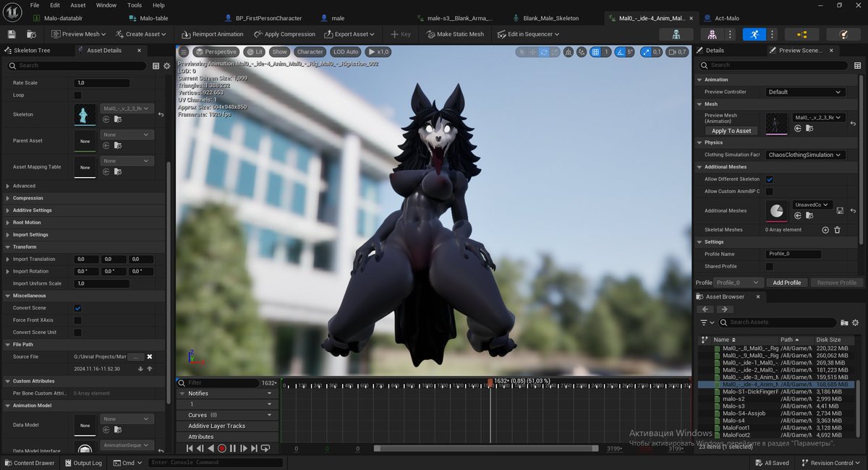The image size is (868, 470).
Task: Jump to the animation start frame
Action: click(190, 448)
